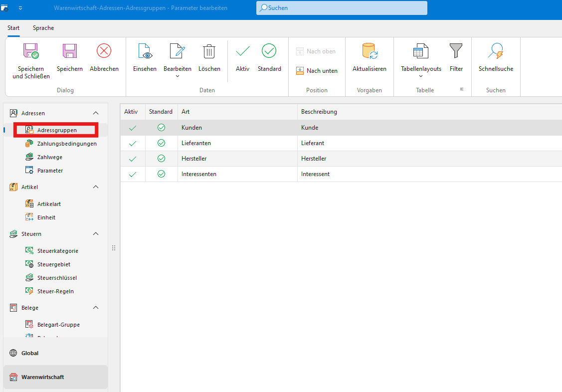The height and width of the screenshot is (392, 562).
Task: Toggle Aktiv checkmark in Lieferanten row
Action: click(x=132, y=143)
